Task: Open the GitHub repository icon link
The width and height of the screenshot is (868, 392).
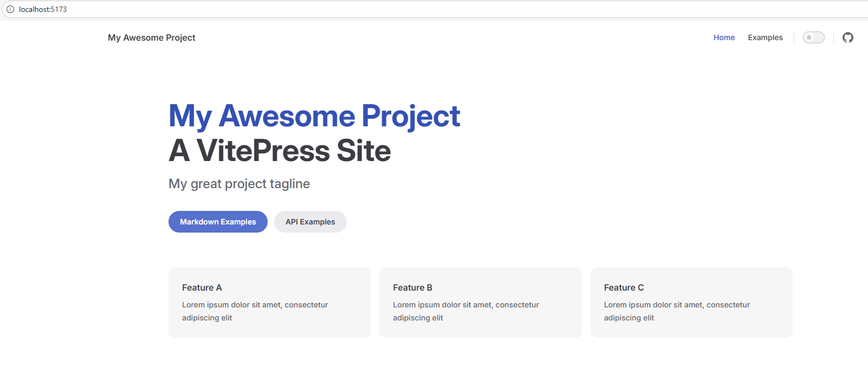Action: pyautogui.click(x=847, y=37)
